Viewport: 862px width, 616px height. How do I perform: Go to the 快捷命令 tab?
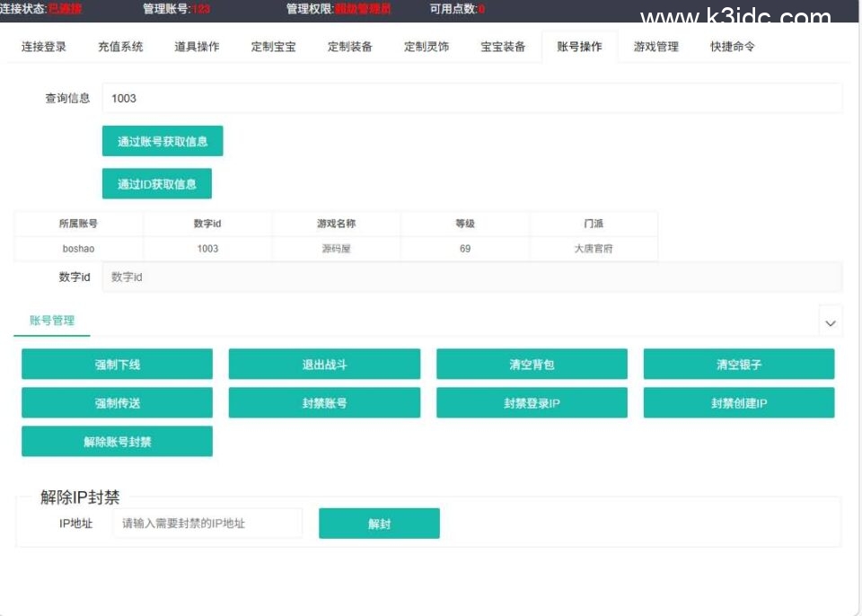pyautogui.click(x=733, y=47)
